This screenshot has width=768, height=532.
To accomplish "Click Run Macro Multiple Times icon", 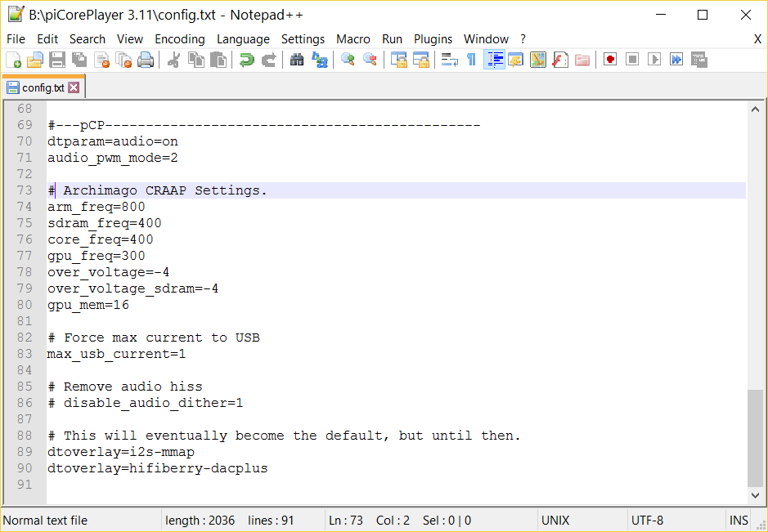I will pos(676,60).
